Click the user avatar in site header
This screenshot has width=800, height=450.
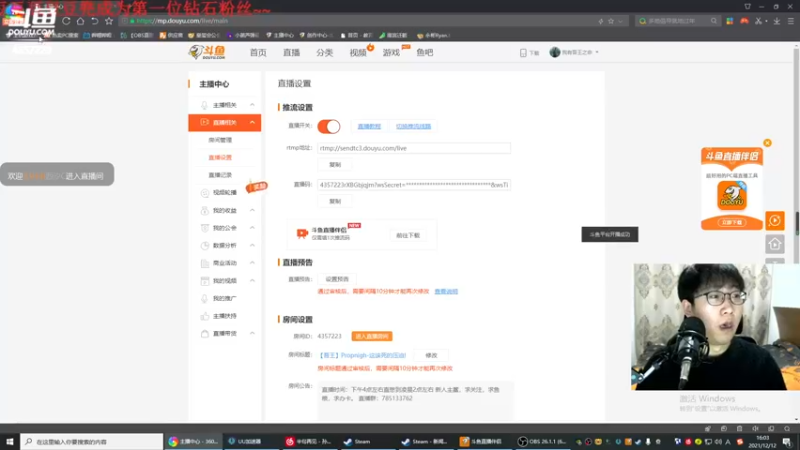click(x=555, y=52)
